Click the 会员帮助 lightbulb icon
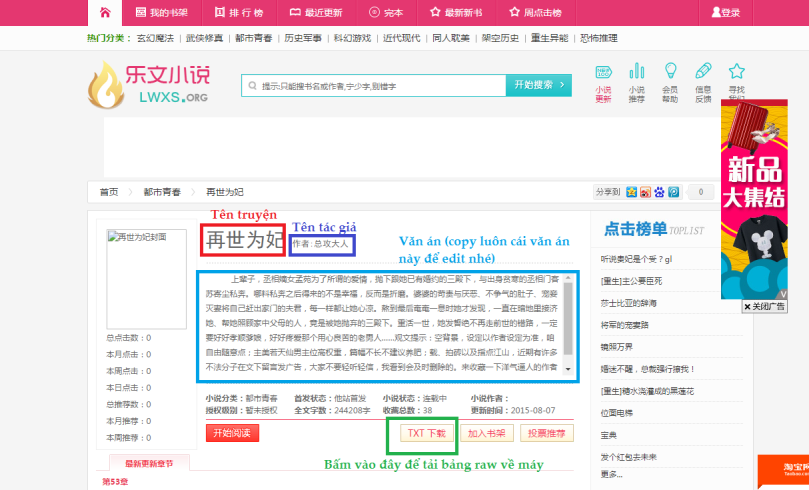The height and width of the screenshot is (490, 809). (x=670, y=72)
